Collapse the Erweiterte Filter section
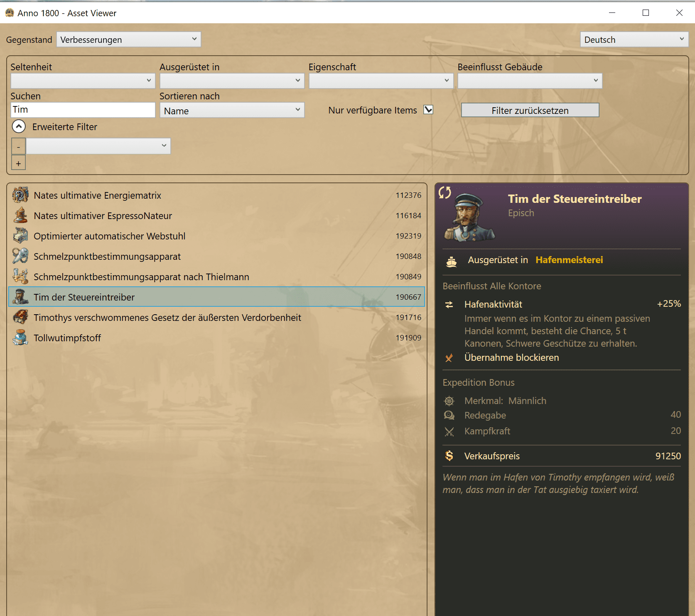695x616 pixels. (x=19, y=126)
